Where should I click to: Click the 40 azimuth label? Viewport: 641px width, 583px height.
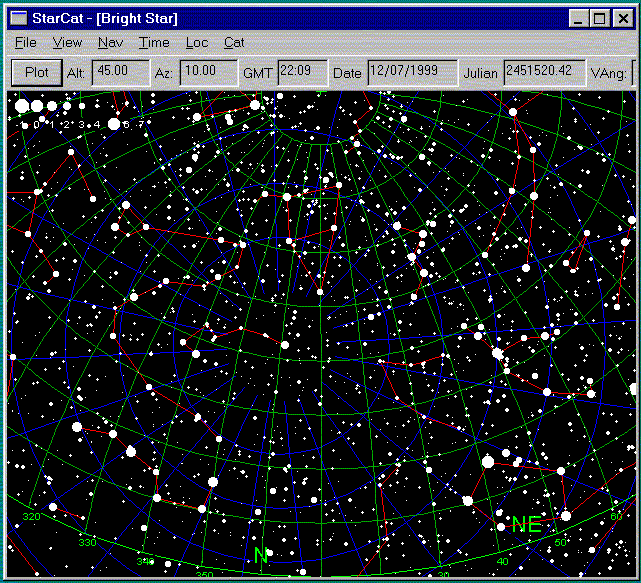502,561
